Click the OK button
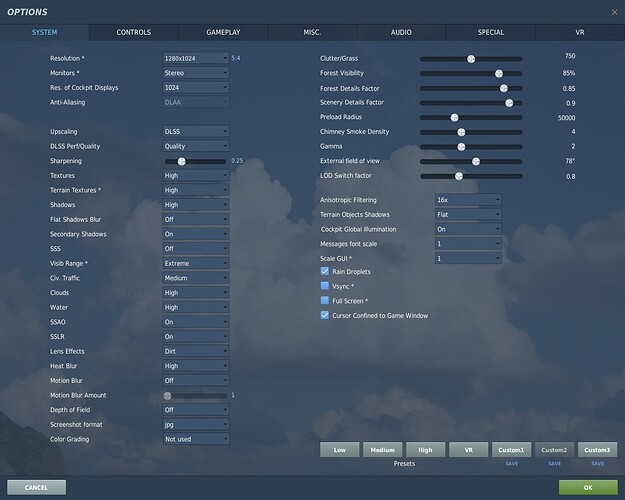Screen dimensions: 625x500 pos(587,487)
